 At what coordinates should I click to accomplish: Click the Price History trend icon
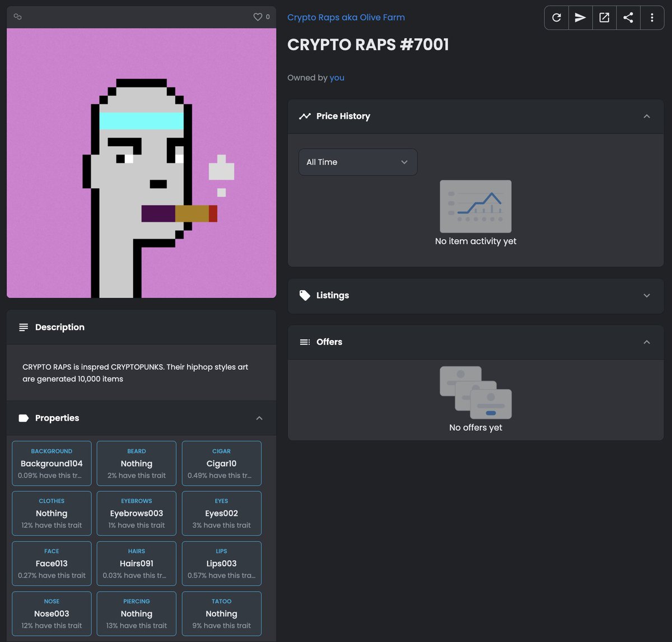tap(305, 116)
